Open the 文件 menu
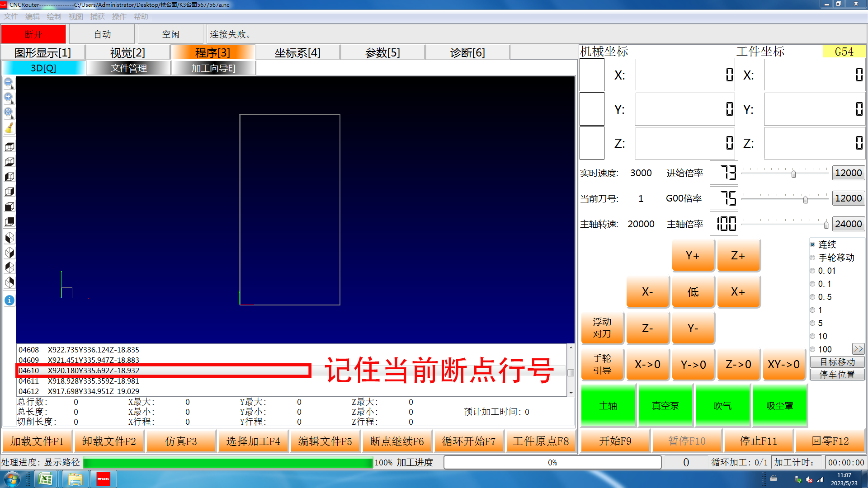Screen dimensions: 868x488 click(x=11, y=17)
